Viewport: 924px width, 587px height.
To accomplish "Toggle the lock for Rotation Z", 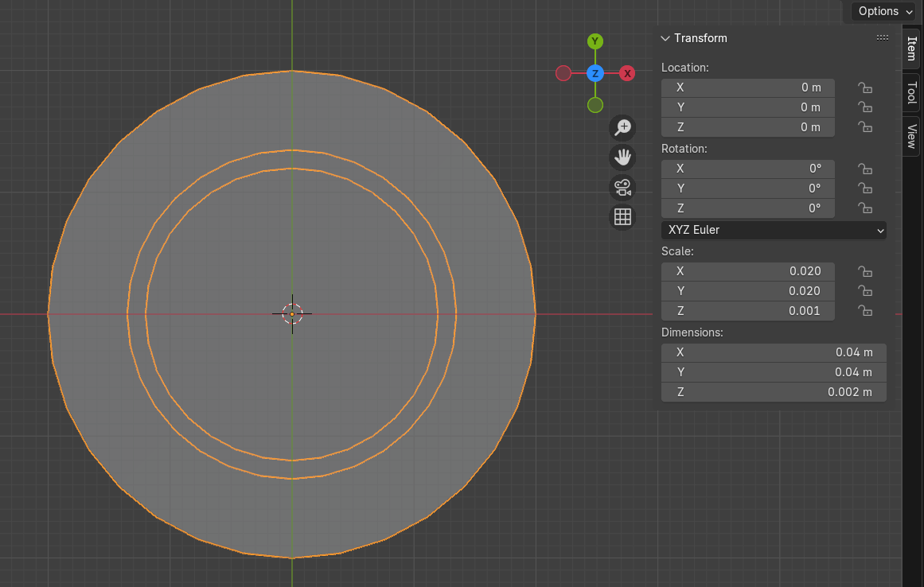I will click(864, 208).
